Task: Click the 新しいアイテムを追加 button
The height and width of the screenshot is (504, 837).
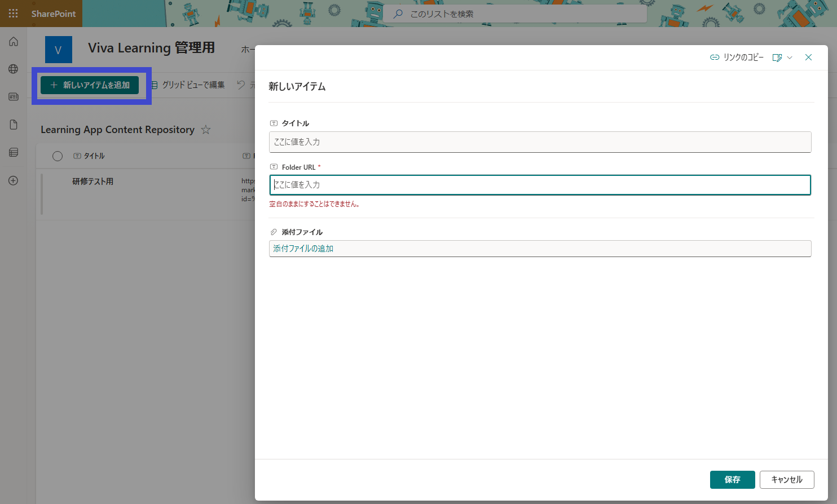Action: click(x=90, y=85)
